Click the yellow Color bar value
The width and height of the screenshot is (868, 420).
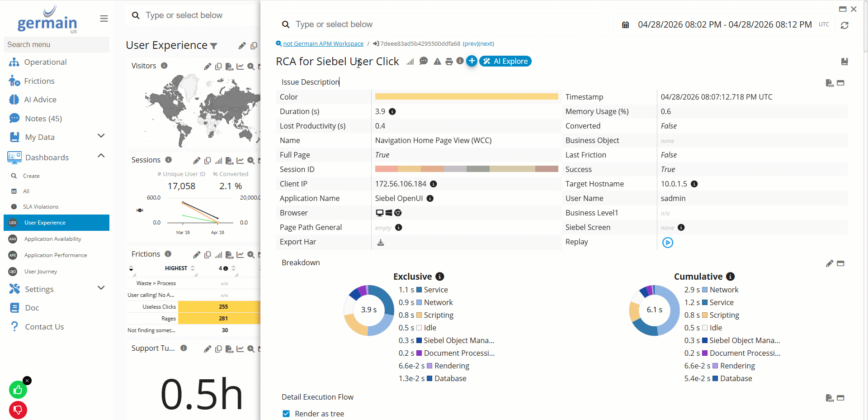pyautogui.click(x=467, y=96)
